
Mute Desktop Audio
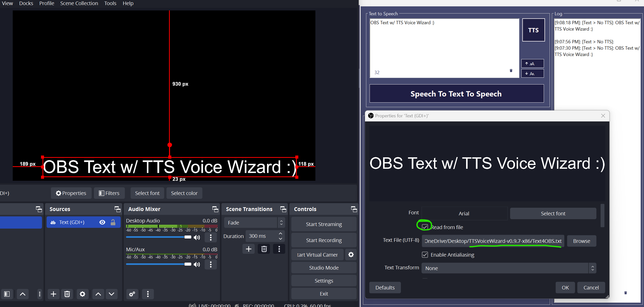tap(197, 238)
